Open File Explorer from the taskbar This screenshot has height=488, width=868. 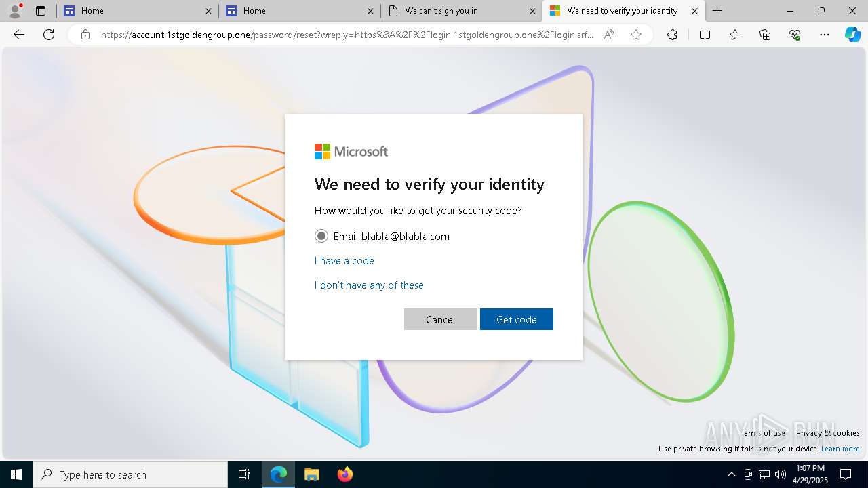point(311,474)
